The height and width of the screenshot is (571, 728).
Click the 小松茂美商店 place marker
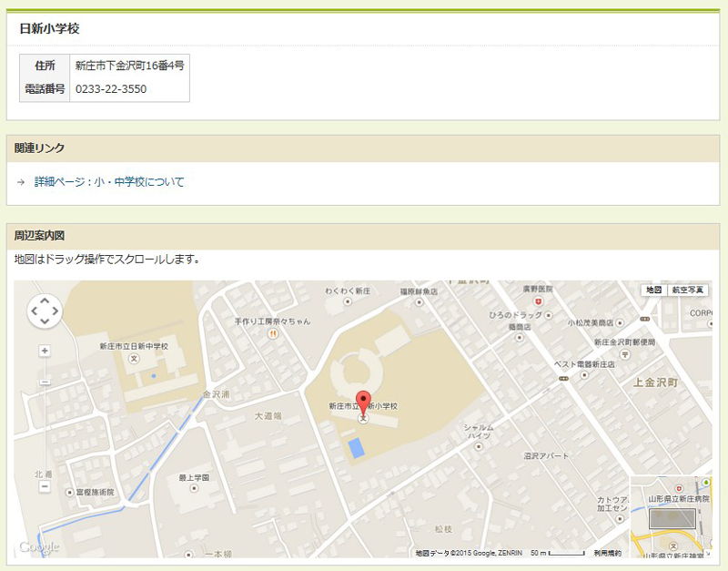[620, 323]
